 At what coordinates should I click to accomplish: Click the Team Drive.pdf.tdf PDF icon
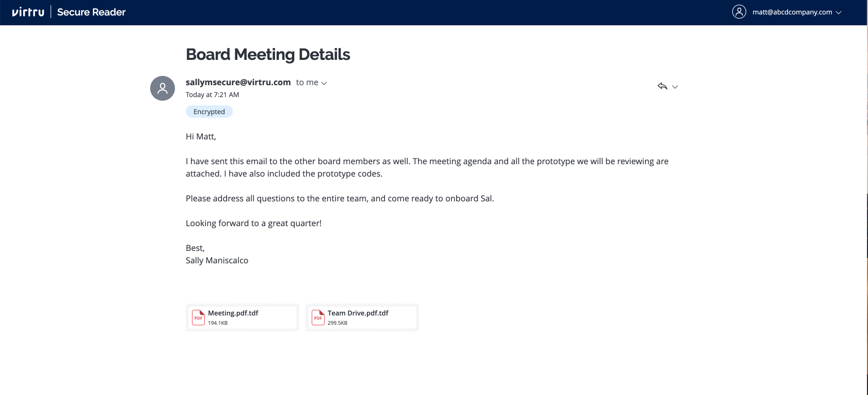(318, 317)
